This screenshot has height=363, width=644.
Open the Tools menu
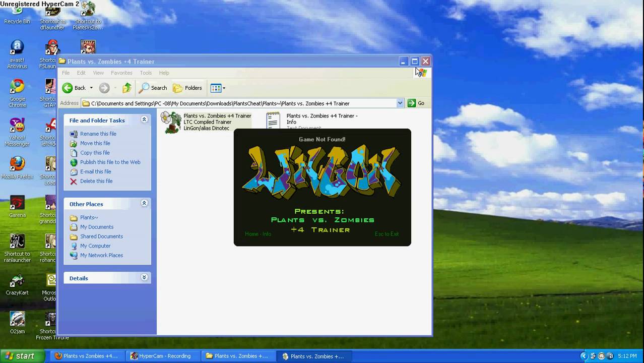coord(146,73)
